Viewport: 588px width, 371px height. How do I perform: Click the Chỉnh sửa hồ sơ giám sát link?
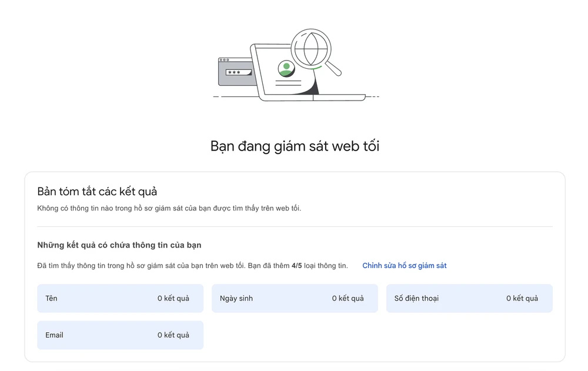(x=404, y=266)
